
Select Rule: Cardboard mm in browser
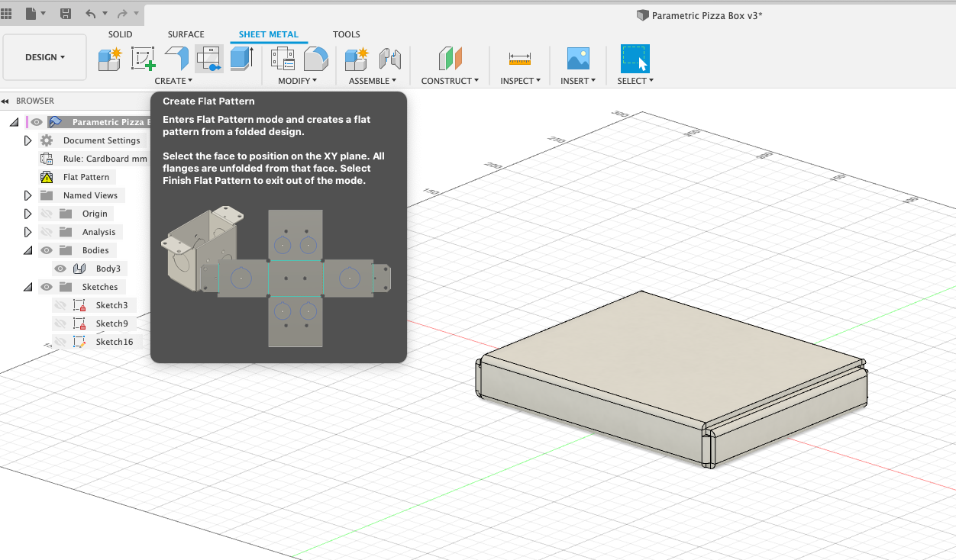point(105,159)
